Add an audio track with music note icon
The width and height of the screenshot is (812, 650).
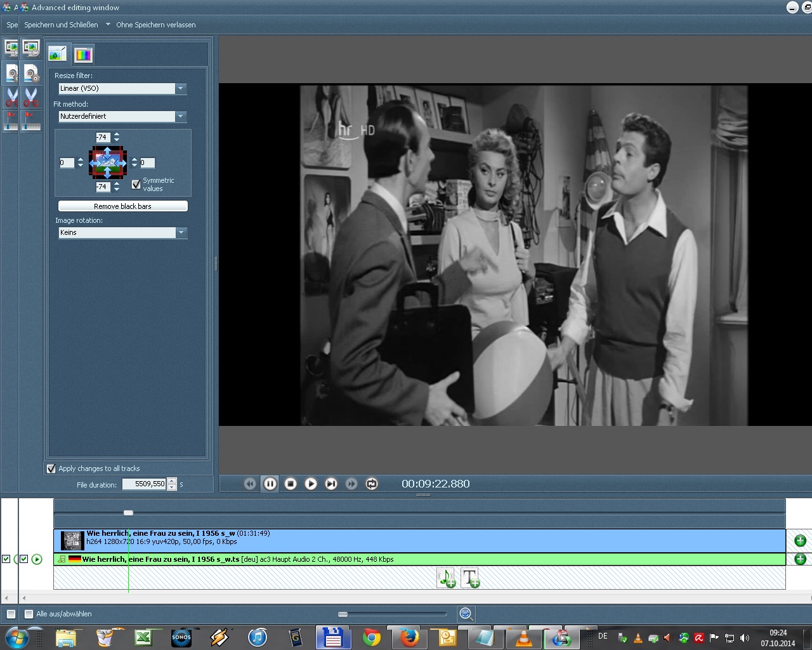tap(447, 578)
